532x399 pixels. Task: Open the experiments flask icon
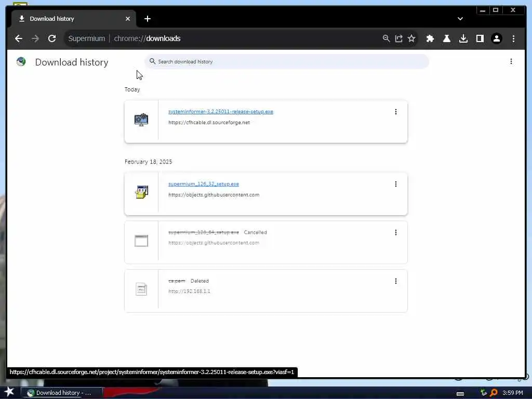446,38
